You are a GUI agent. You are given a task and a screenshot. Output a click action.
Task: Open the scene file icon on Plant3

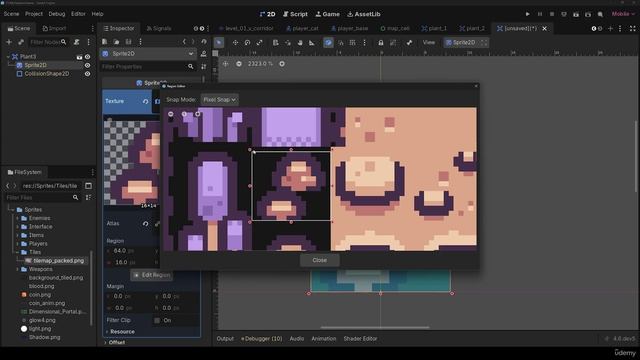point(79,57)
